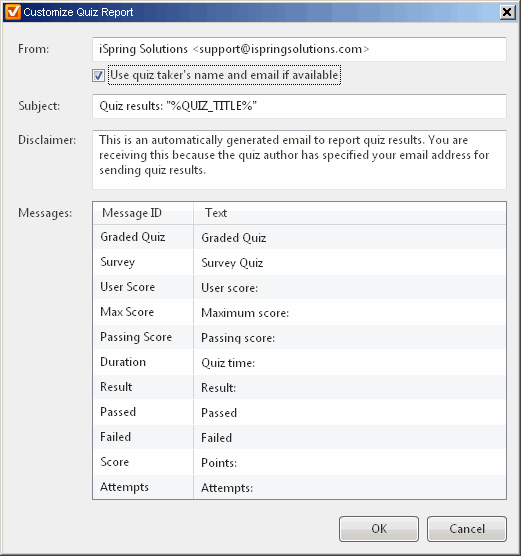Select the Failed message text cell
The height and width of the screenshot is (556, 521).
350,437
